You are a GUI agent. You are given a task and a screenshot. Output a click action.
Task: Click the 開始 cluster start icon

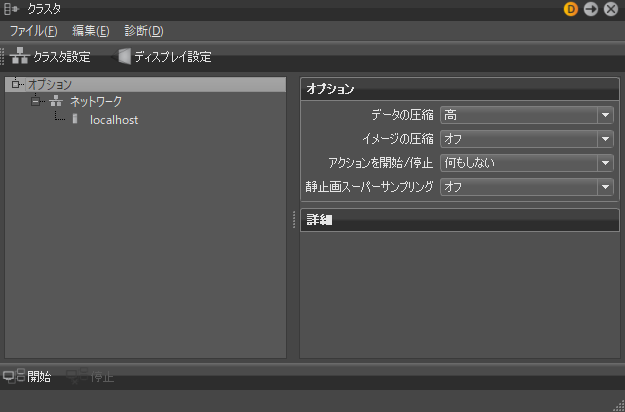tap(14, 376)
